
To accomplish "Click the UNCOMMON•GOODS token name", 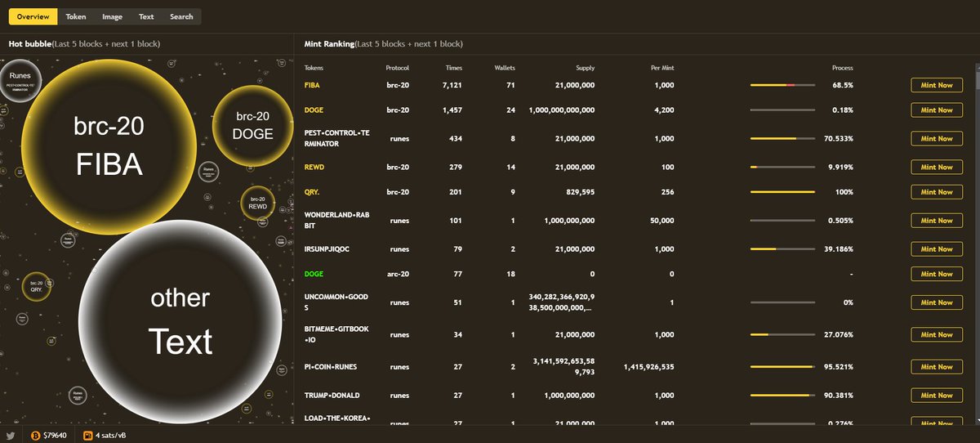I will [336, 302].
